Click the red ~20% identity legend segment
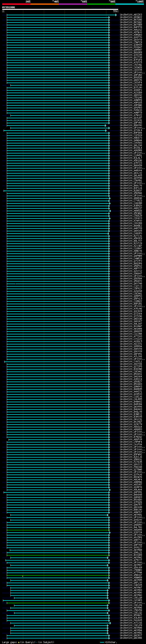146x644 pixels. (x=16, y=4)
